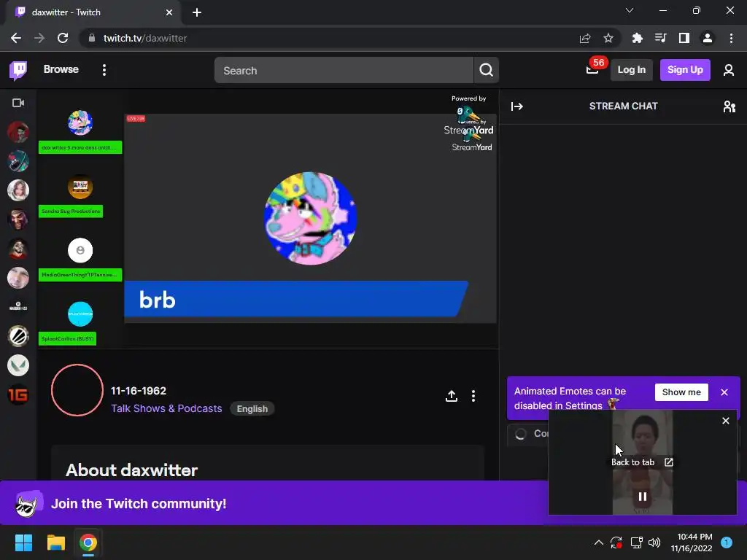Viewport: 747px width, 560px height.
Task: Open the volume speaker tray icon
Action: point(654,542)
